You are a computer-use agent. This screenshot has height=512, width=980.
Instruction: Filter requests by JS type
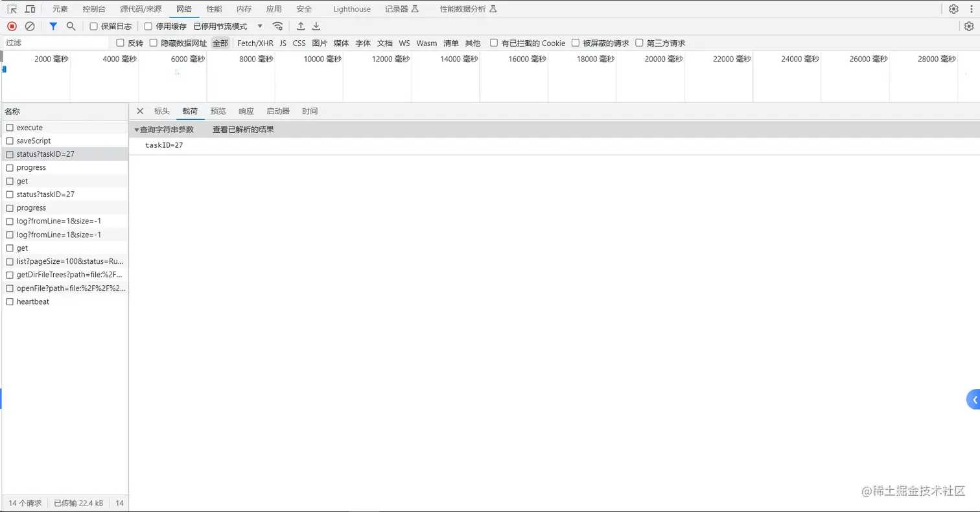pos(283,43)
